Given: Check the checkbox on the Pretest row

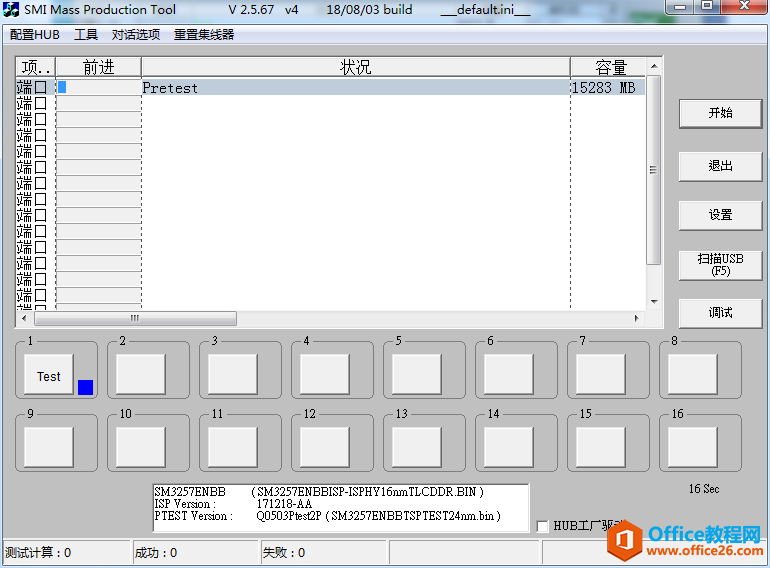Looking at the screenshot, I should tap(40, 87).
